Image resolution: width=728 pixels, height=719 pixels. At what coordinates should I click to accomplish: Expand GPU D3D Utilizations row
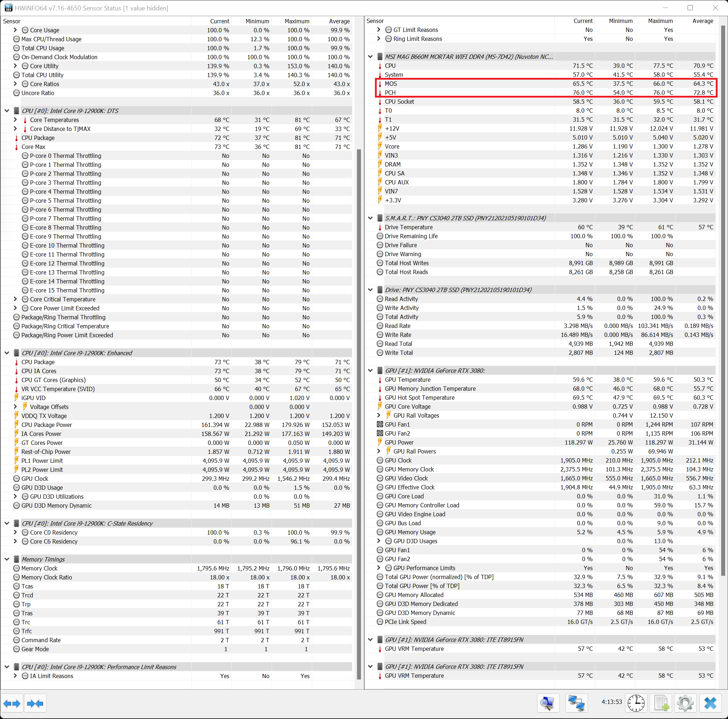click(15, 497)
